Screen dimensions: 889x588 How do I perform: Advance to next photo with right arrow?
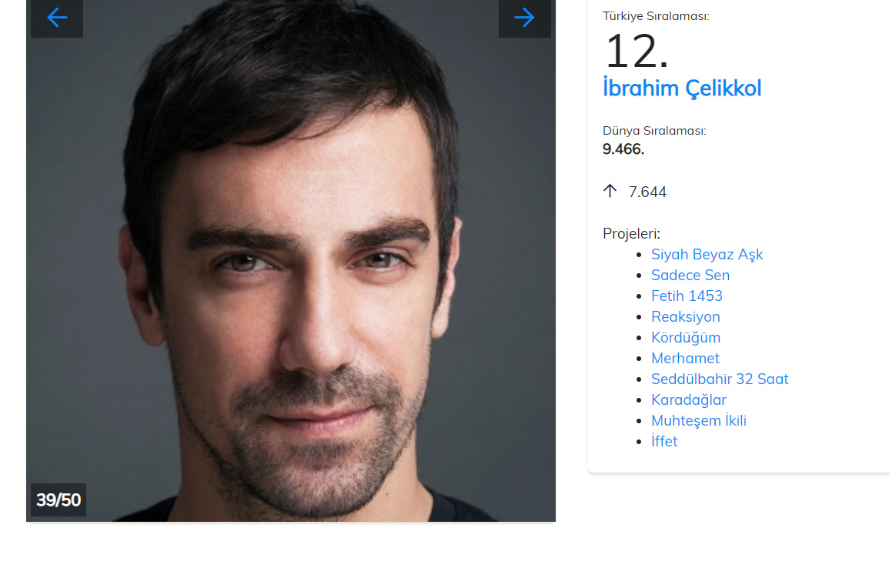click(x=524, y=18)
